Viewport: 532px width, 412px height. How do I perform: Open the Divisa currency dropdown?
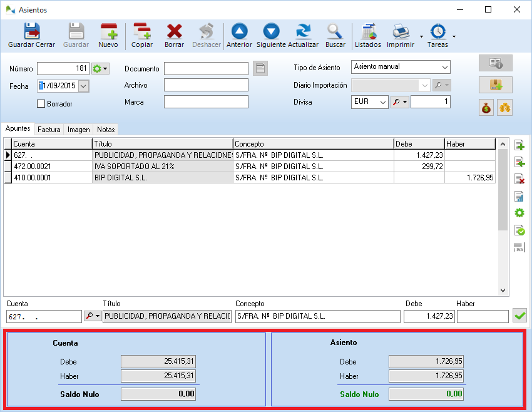click(382, 102)
